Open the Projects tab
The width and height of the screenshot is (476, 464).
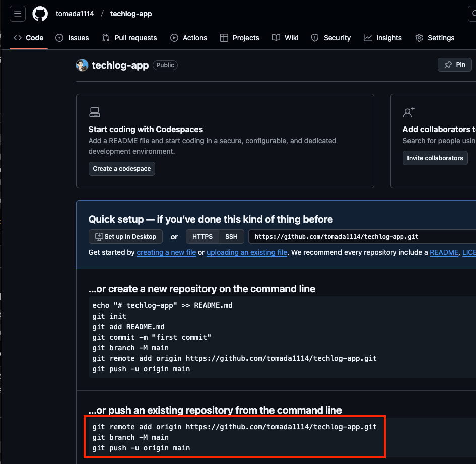(x=240, y=38)
